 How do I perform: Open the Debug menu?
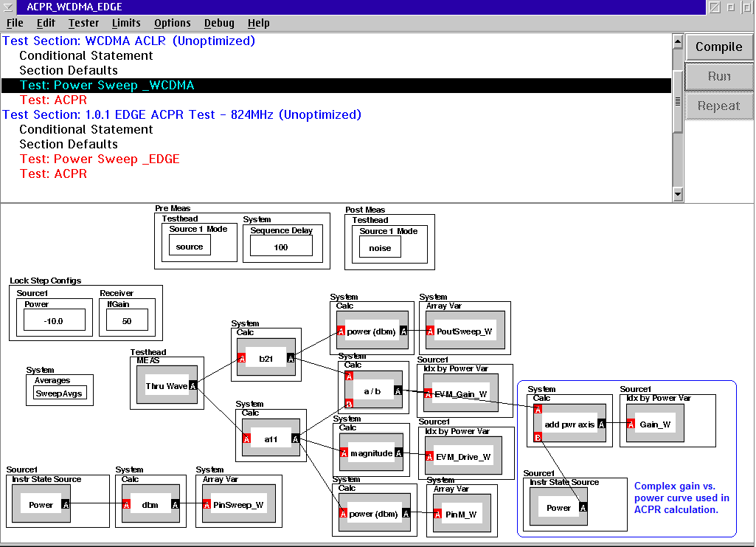219,23
